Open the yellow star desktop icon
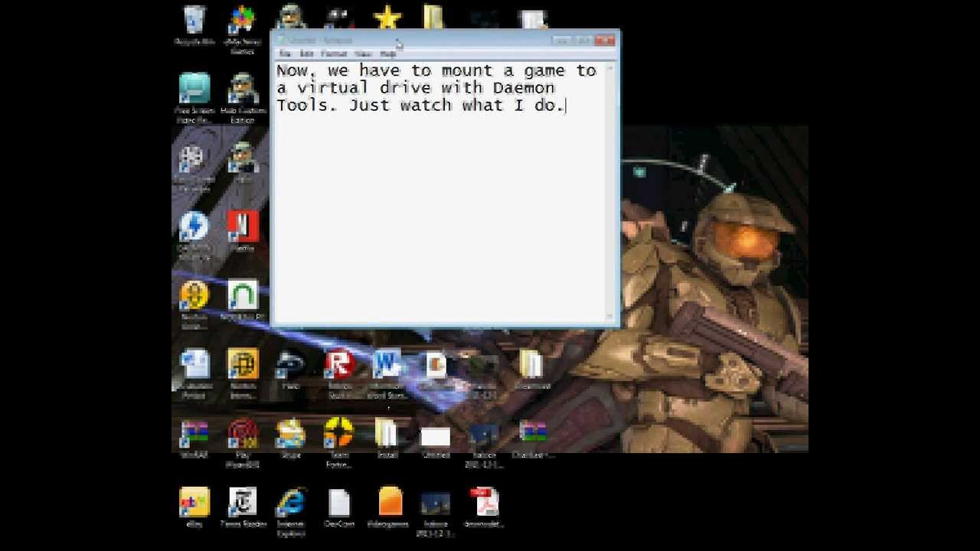980x551 pixels. point(387,18)
